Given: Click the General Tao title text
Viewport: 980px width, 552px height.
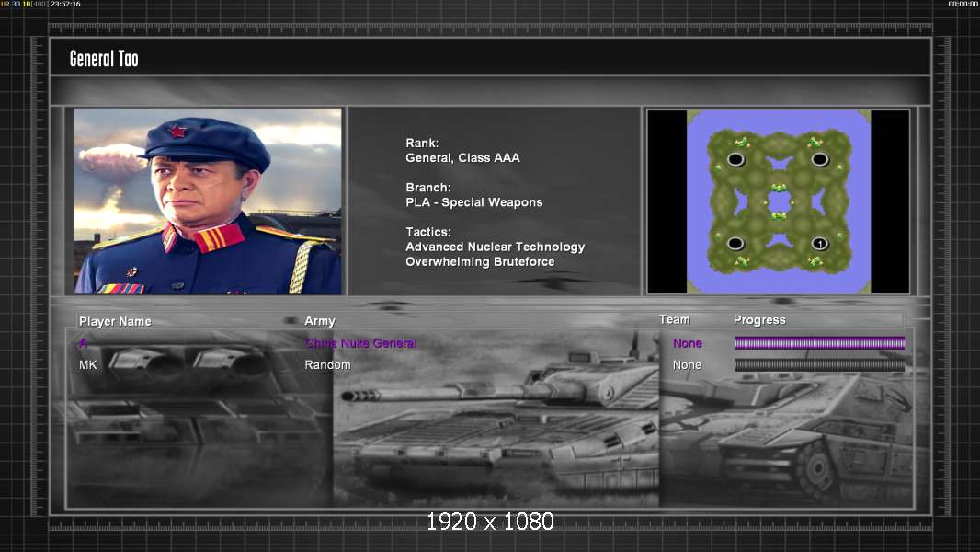Looking at the screenshot, I should click(x=104, y=59).
